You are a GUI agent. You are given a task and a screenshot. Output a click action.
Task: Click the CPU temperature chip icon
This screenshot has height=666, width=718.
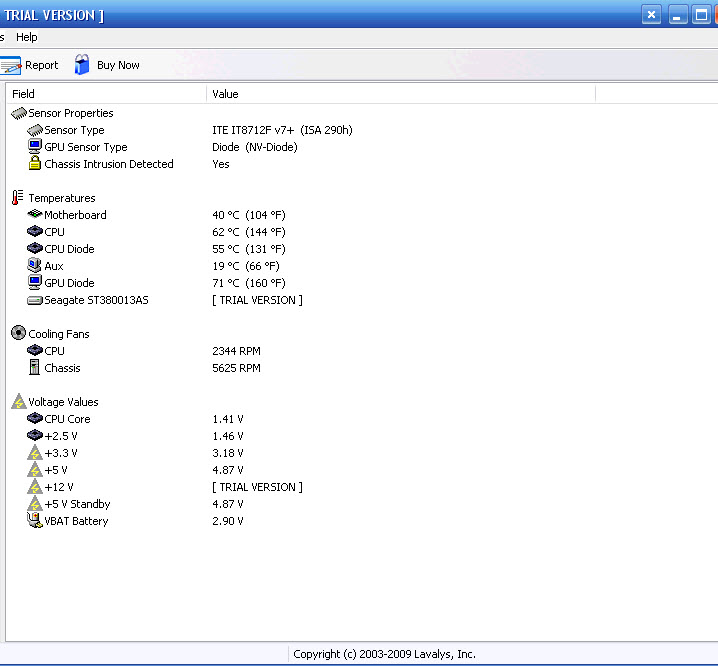pos(35,231)
